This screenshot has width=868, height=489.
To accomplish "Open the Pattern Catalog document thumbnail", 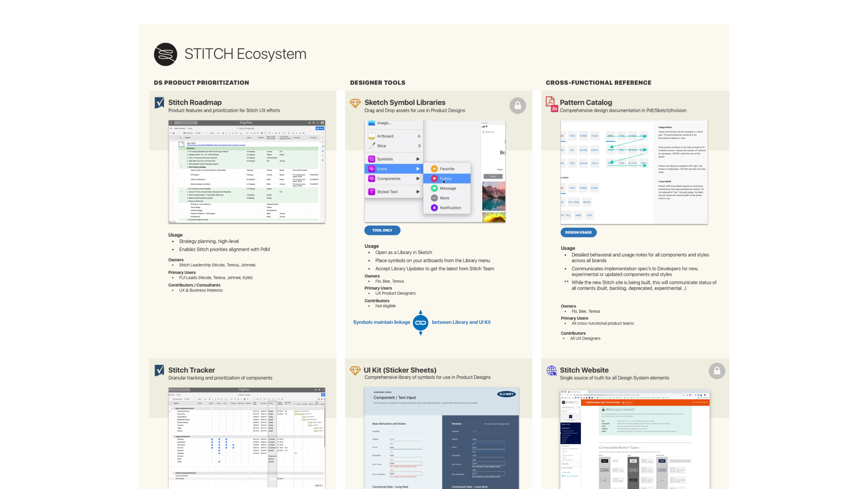I will 634,172.
